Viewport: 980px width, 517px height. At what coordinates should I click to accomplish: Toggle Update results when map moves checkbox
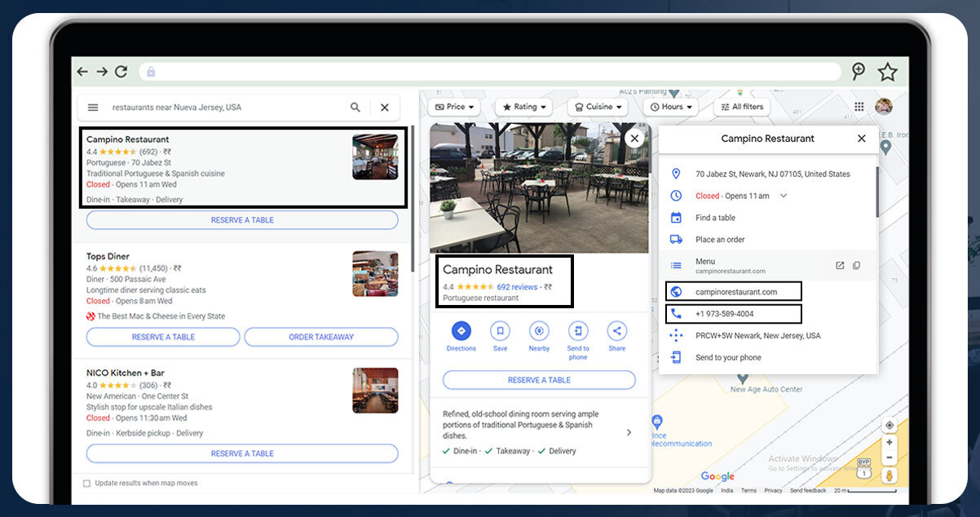click(87, 484)
